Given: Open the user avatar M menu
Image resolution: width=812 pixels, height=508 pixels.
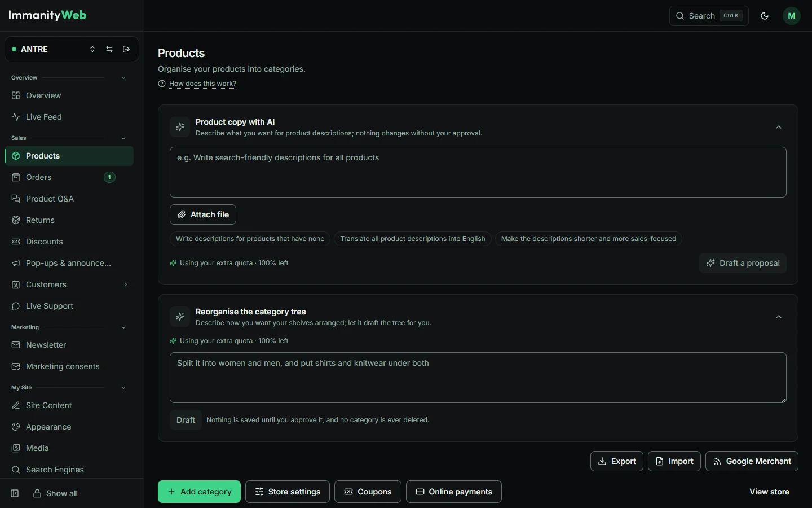Looking at the screenshot, I should coord(792,16).
